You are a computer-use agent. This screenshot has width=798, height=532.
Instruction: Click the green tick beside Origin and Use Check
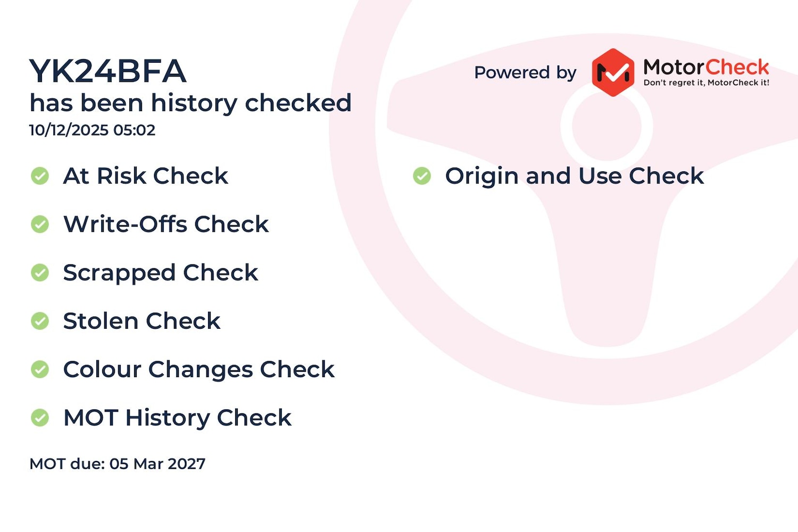coord(422,176)
